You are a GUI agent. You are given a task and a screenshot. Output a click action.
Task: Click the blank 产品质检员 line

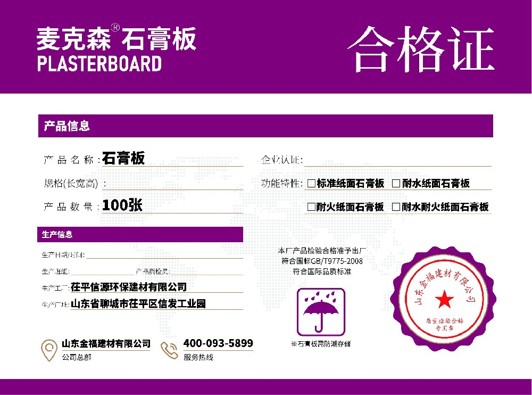click(206, 271)
